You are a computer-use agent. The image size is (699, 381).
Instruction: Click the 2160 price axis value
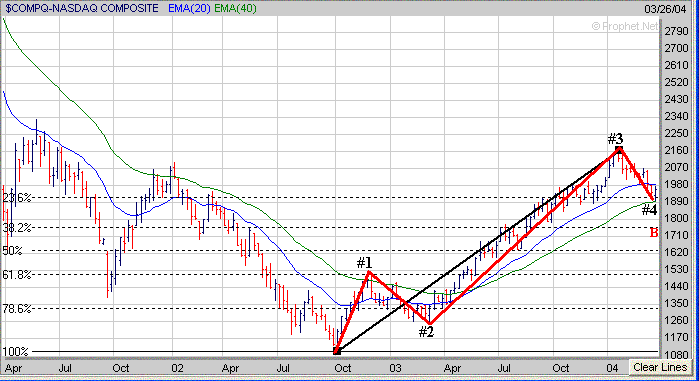pos(676,150)
